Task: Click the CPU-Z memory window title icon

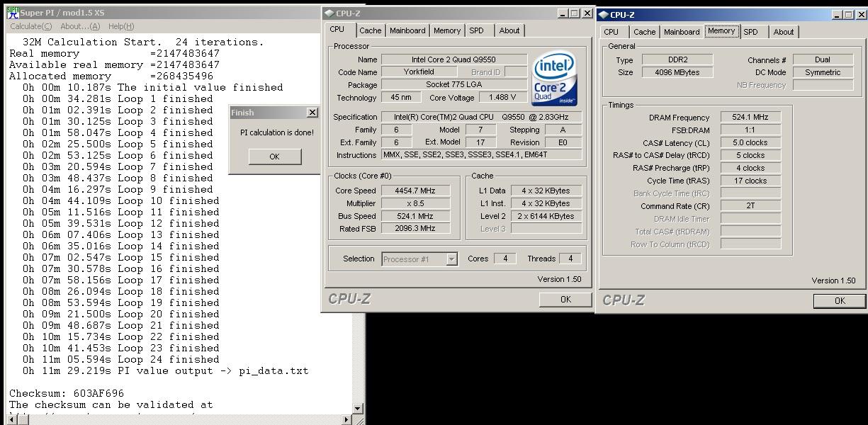Action: point(604,14)
